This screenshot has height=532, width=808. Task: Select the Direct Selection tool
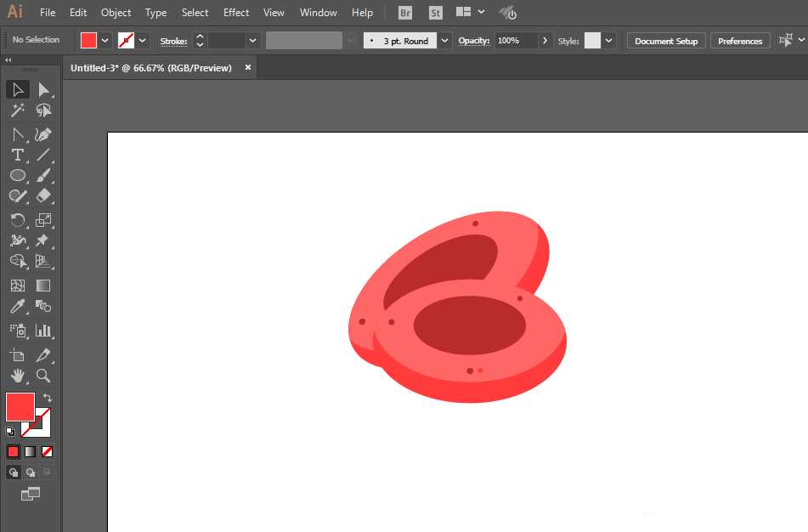point(45,89)
